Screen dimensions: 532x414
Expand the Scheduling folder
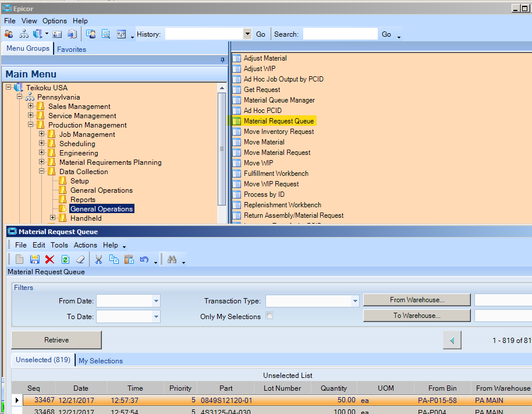tap(42, 144)
